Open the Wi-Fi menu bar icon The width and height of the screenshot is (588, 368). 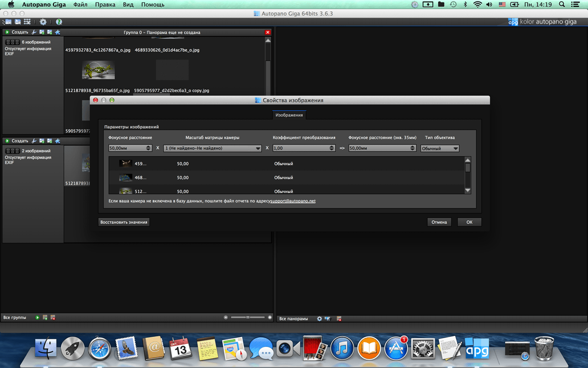477,4
